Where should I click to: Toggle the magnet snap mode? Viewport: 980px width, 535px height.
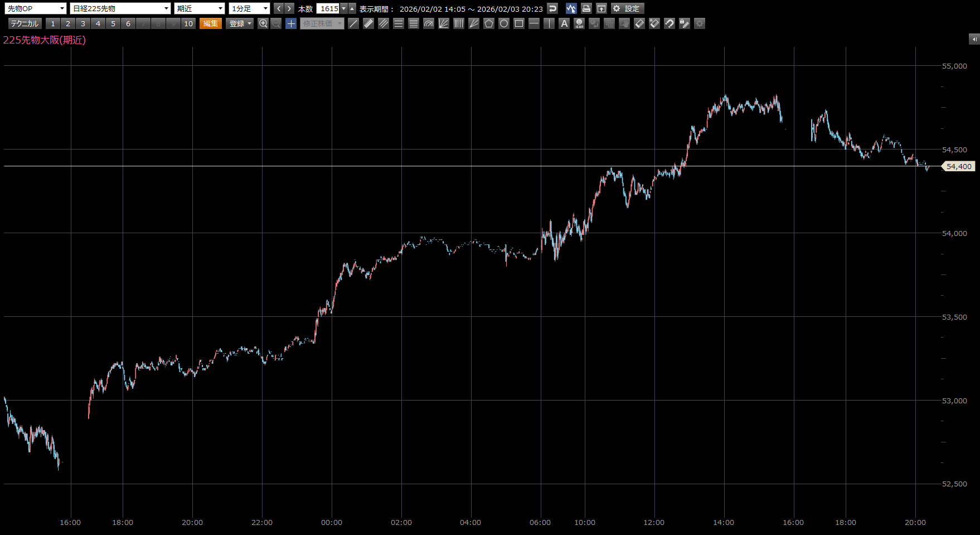pos(669,23)
